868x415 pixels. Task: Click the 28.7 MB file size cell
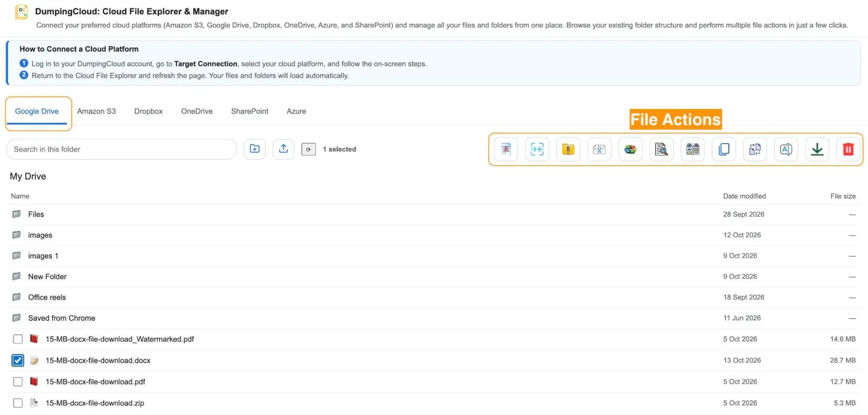843,360
